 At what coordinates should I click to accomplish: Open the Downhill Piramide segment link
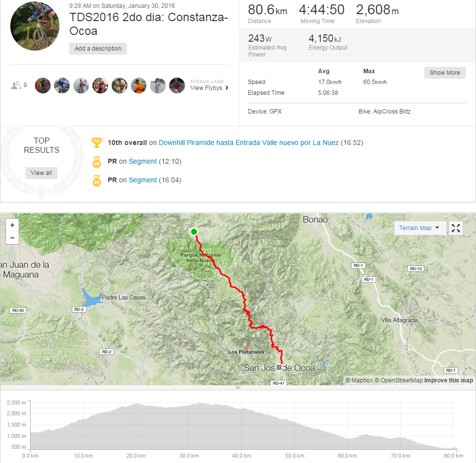(x=249, y=143)
